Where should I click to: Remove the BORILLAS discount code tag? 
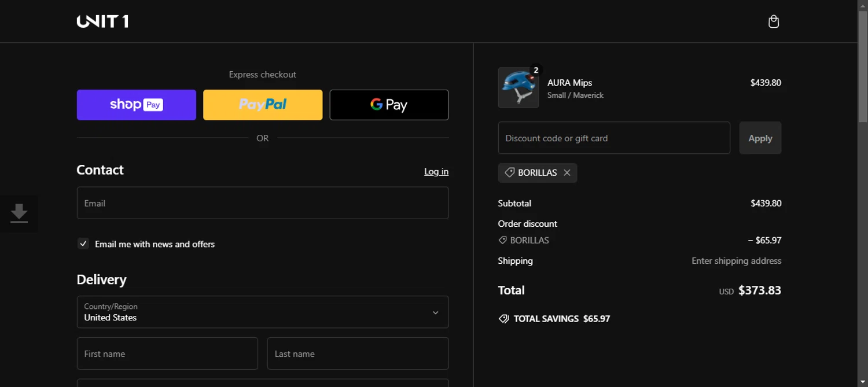coord(567,172)
